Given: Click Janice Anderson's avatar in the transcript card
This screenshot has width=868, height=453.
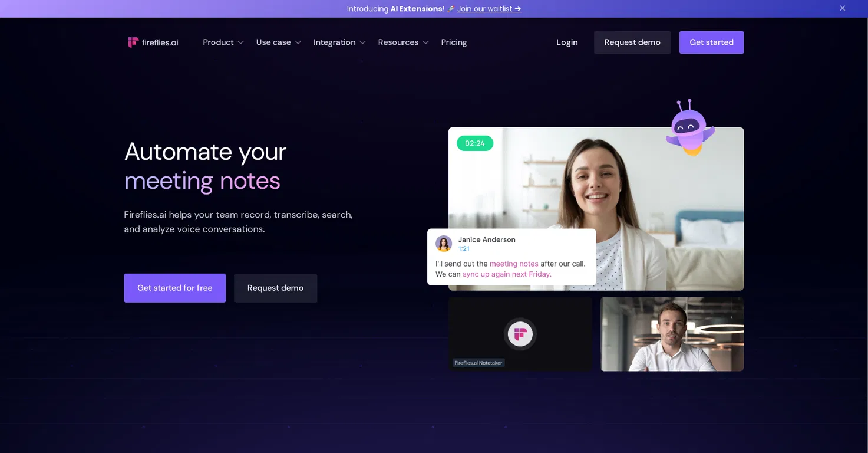Looking at the screenshot, I should pos(444,244).
